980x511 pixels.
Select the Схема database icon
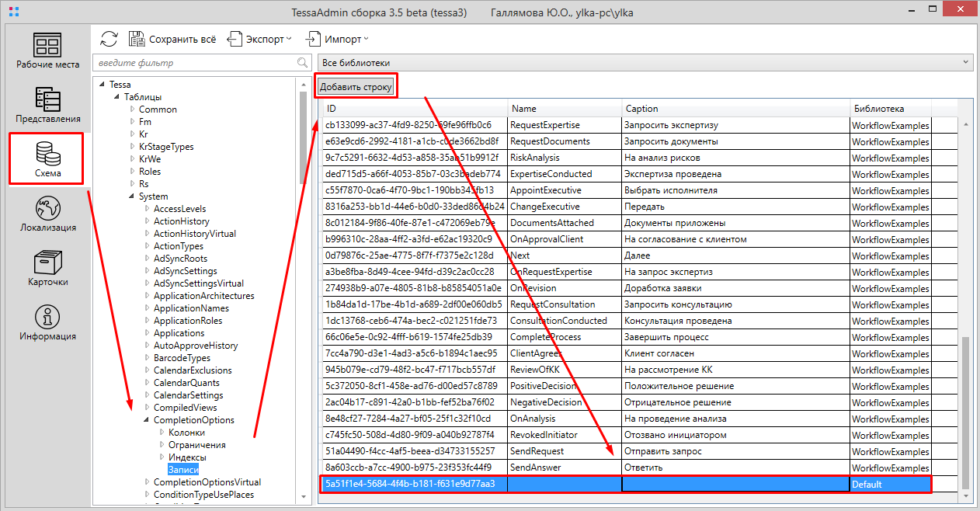point(47,153)
